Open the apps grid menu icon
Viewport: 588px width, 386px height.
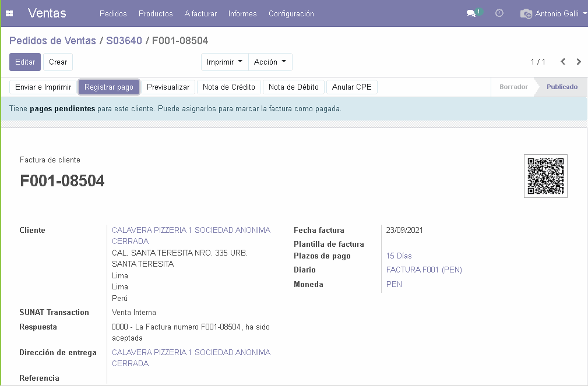click(9, 13)
